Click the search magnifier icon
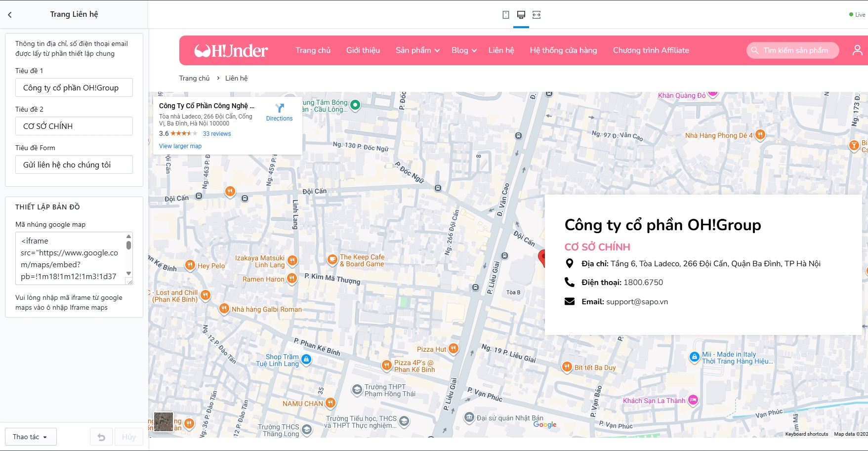The height and width of the screenshot is (451, 868). (x=755, y=50)
